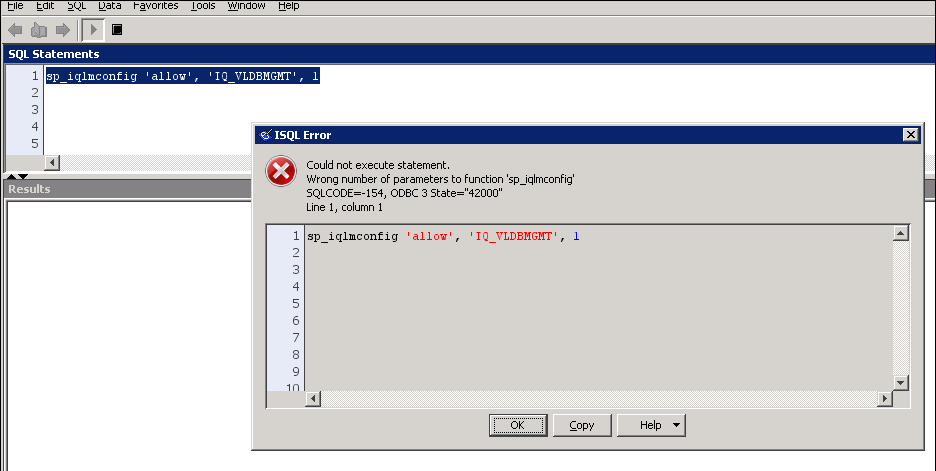936x471 pixels.
Task: Click scroll up arrow in error dialog code pane
Action: click(901, 233)
